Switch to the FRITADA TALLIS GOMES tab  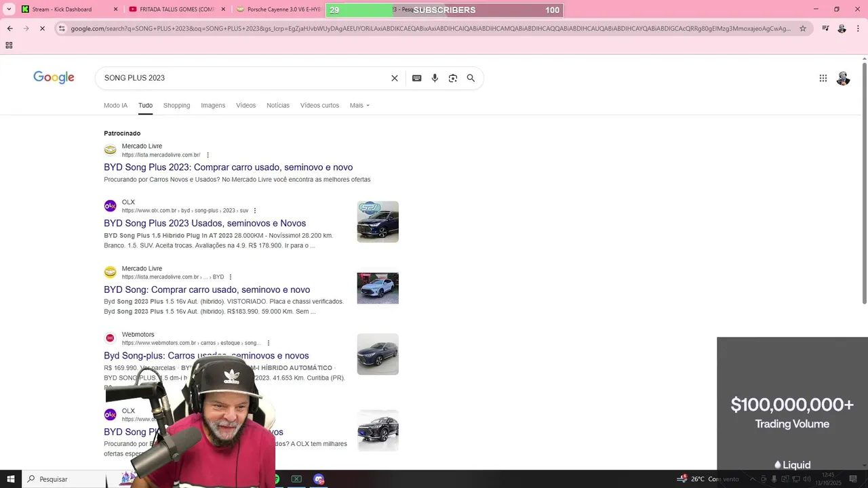176,9
